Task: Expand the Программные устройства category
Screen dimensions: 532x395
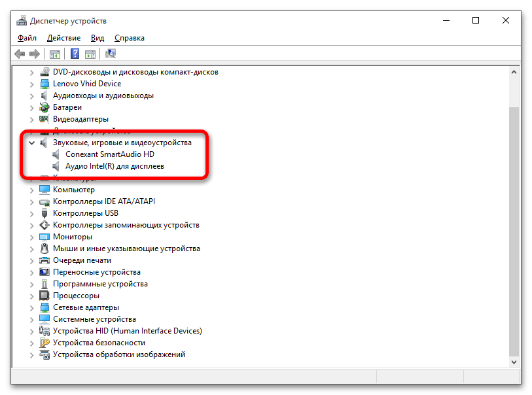Action: point(31,284)
